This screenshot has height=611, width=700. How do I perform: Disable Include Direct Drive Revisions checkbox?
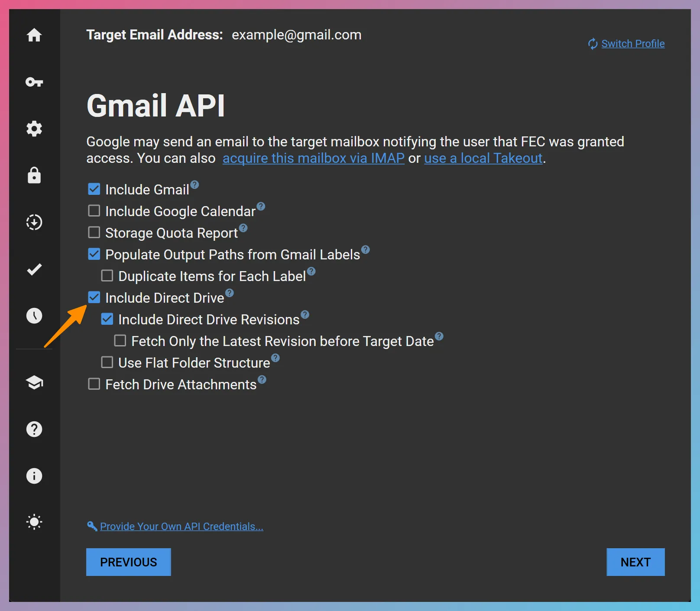[107, 319]
